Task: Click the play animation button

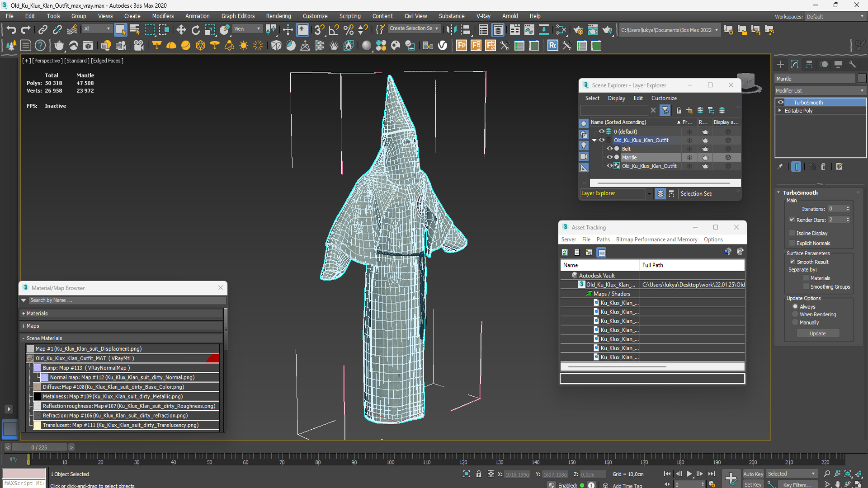Action: [x=689, y=474]
